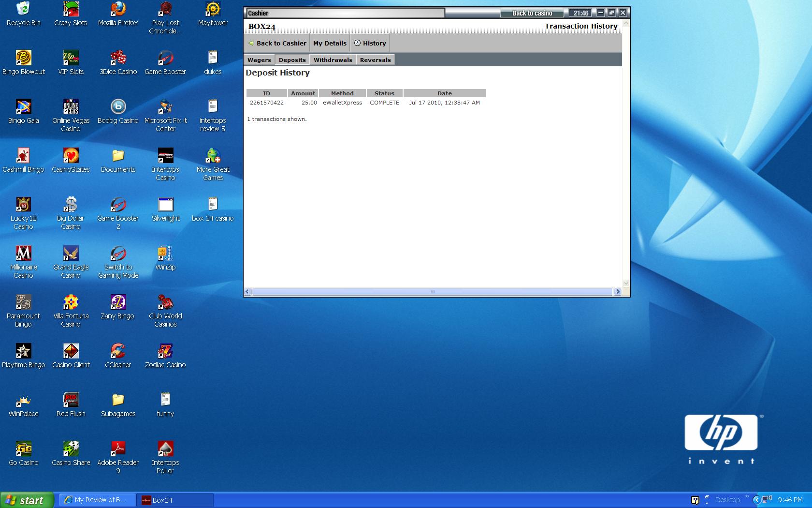The image size is (812, 508).
Task: Select Switch to Gaming Mode icon
Action: (118, 262)
